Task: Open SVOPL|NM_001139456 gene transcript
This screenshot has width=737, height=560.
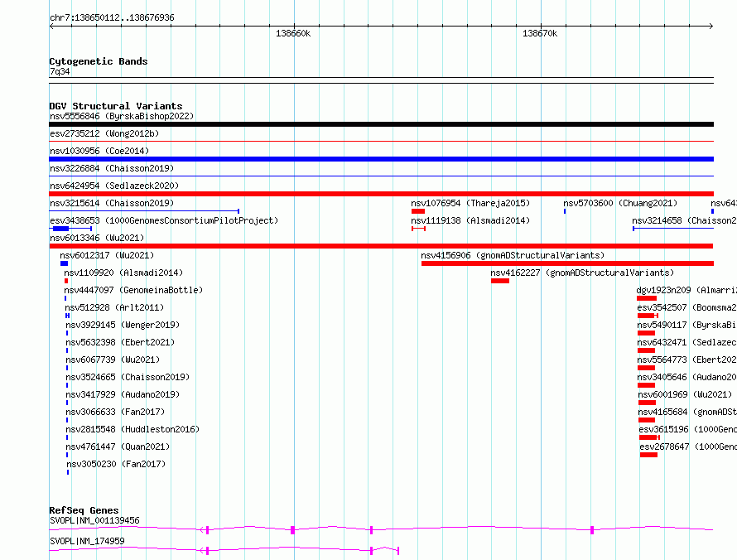Action: [94, 520]
